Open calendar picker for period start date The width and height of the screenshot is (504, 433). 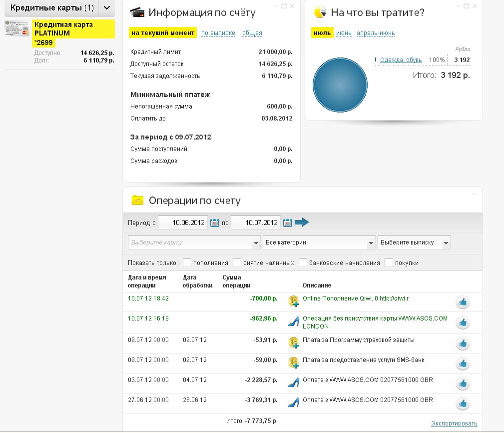[215, 222]
